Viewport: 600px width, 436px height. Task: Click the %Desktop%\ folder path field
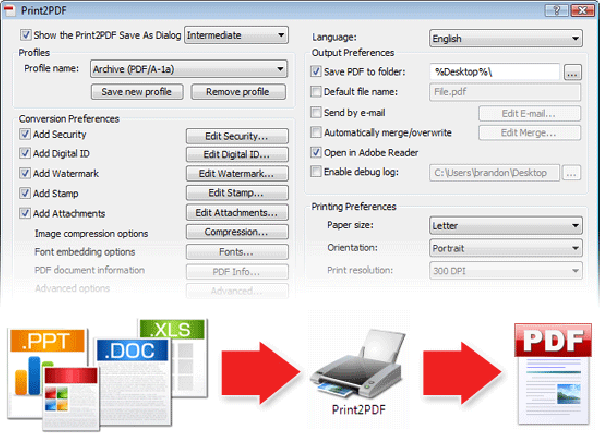494,72
